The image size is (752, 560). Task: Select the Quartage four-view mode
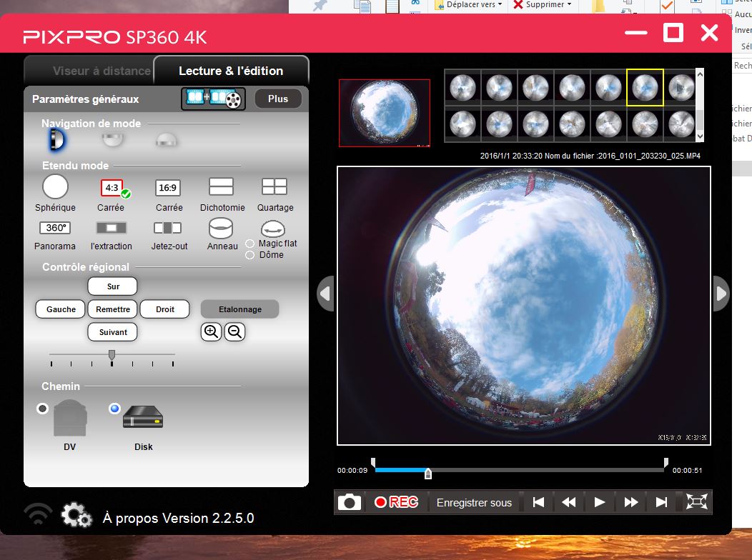(274, 186)
